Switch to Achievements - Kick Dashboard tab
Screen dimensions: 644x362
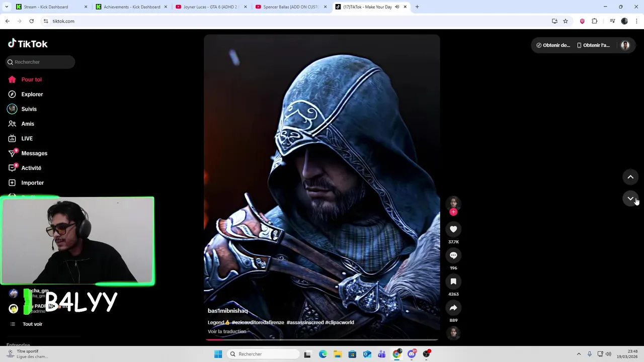[x=131, y=7]
